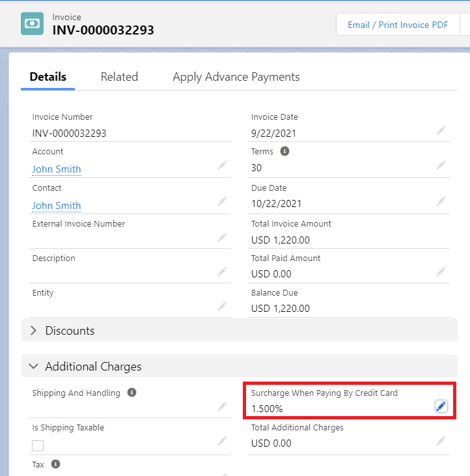Click pencil icon for External Invoice Number
The height and width of the screenshot is (476, 470).
(223, 237)
